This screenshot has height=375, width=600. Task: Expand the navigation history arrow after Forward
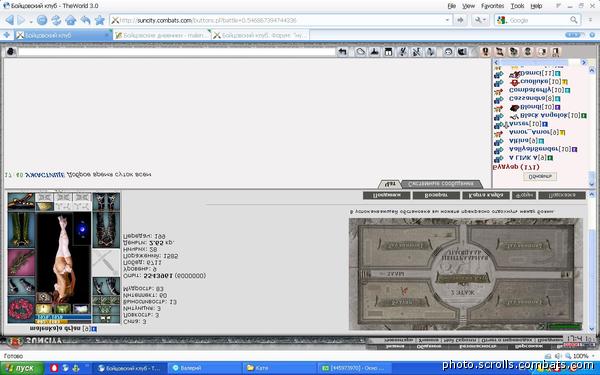(31, 21)
